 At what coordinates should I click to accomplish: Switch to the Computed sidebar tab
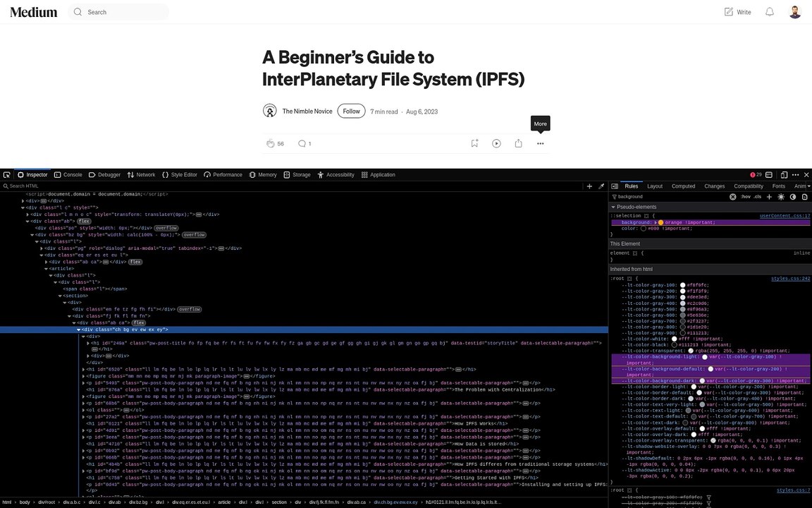point(683,186)
